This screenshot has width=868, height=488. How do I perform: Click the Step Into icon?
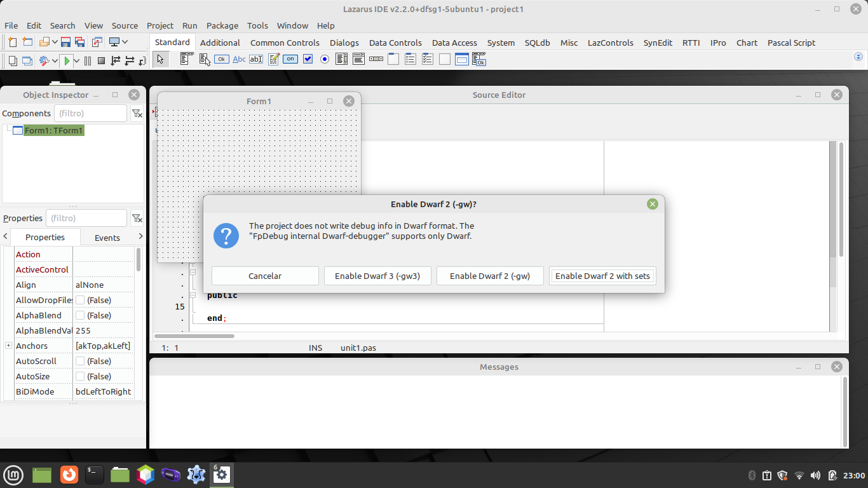pyautogui.click(x=116, y=60)
